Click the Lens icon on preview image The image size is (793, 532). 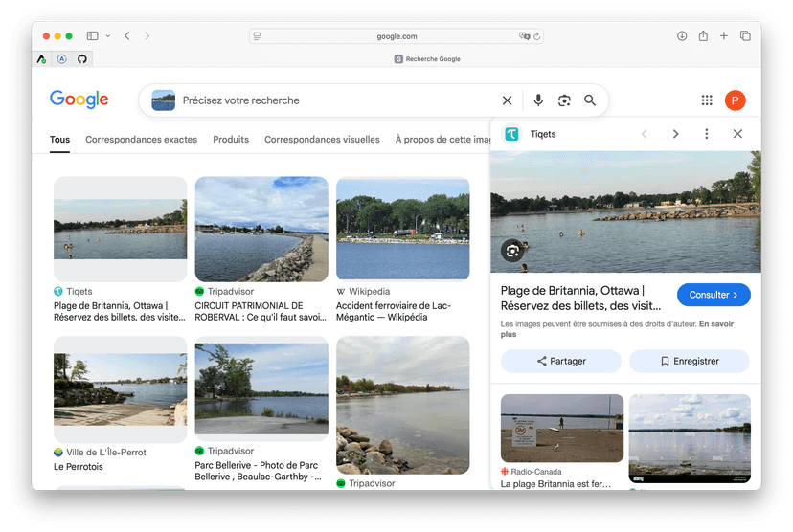pos(512,251)
